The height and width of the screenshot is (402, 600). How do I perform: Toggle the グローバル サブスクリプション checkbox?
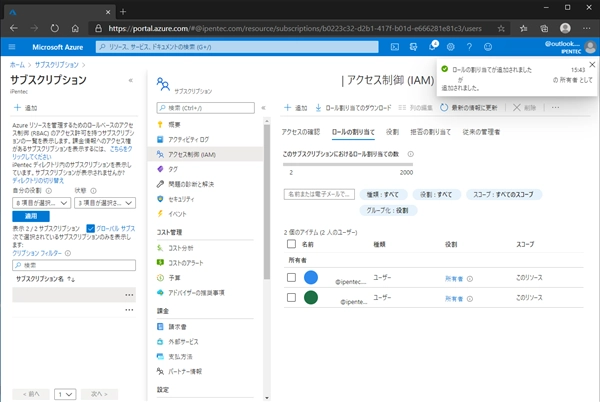click(x=90, y=228)
